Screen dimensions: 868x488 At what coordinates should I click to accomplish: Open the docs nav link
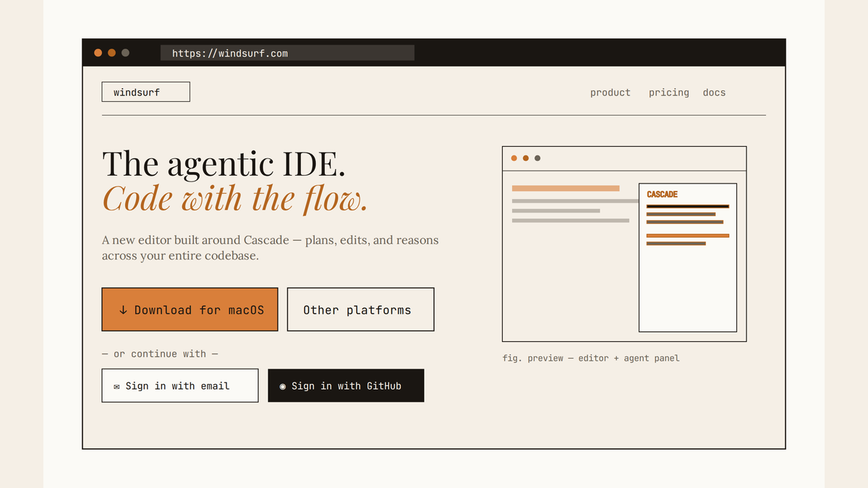(714, 93)
